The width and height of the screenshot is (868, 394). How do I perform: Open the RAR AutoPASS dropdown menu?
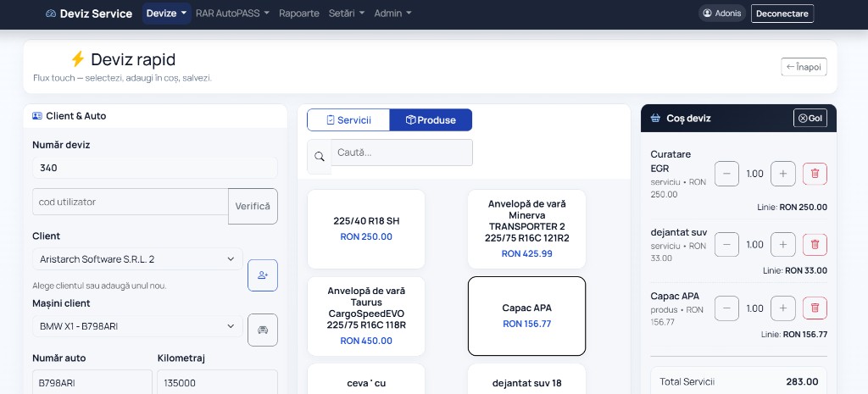(x=232, y=14)
